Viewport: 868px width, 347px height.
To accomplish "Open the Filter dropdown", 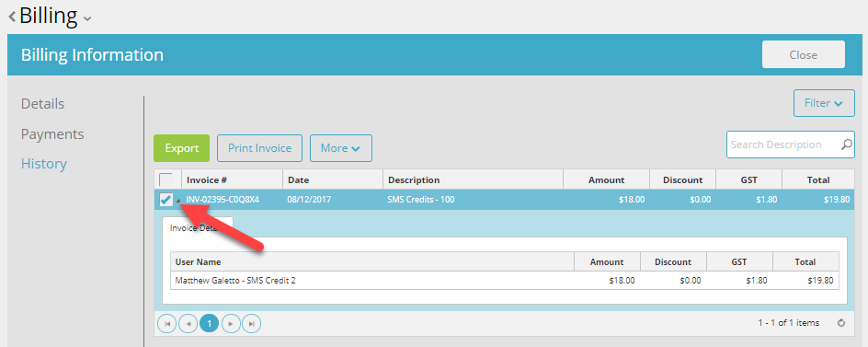I will (x=824, y=103).
